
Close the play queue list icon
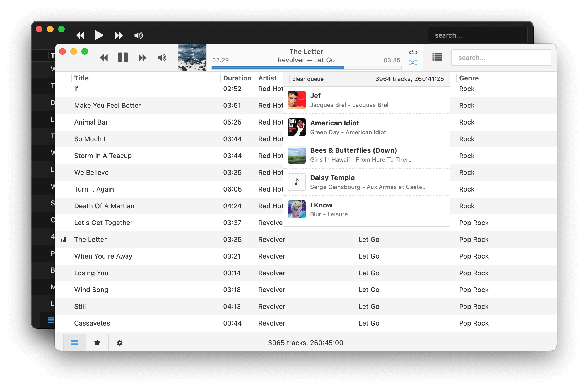click(437, 57)
